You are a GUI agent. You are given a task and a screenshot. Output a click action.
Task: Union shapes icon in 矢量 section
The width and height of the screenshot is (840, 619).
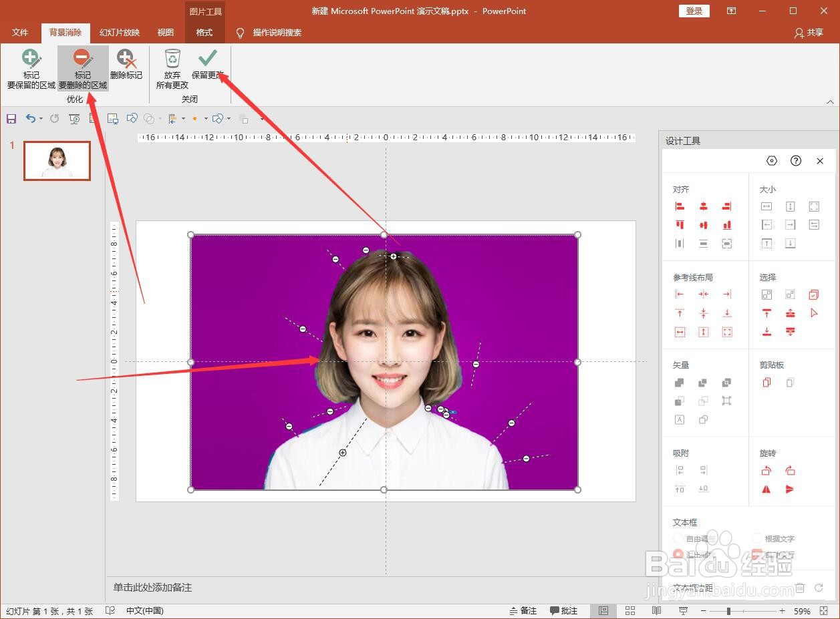(680, 383)
